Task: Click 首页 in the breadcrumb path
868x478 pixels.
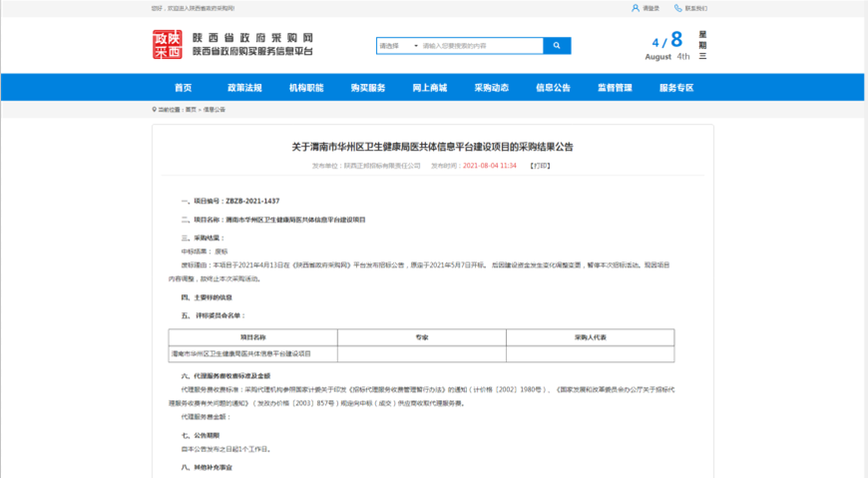Action: [191, 109]
